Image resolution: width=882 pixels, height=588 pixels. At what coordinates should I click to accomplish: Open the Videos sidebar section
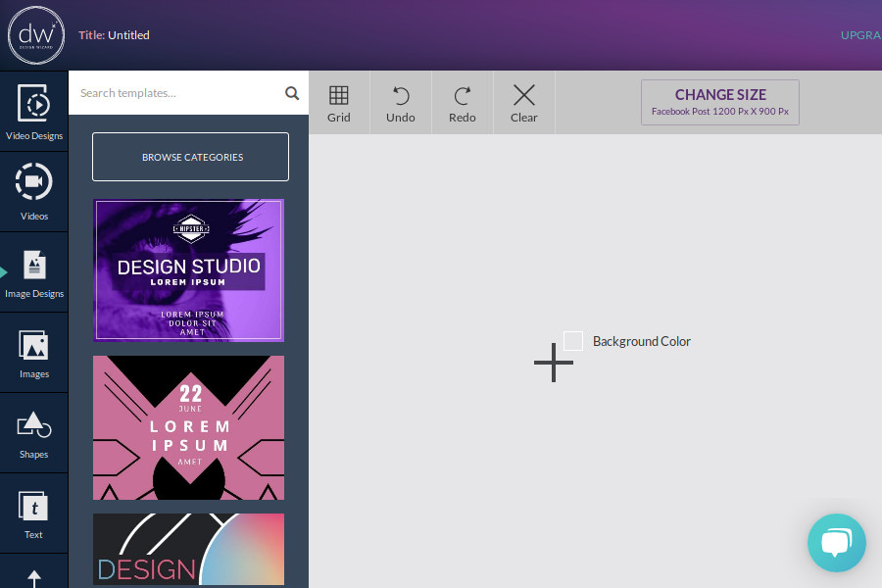point(34,191)
